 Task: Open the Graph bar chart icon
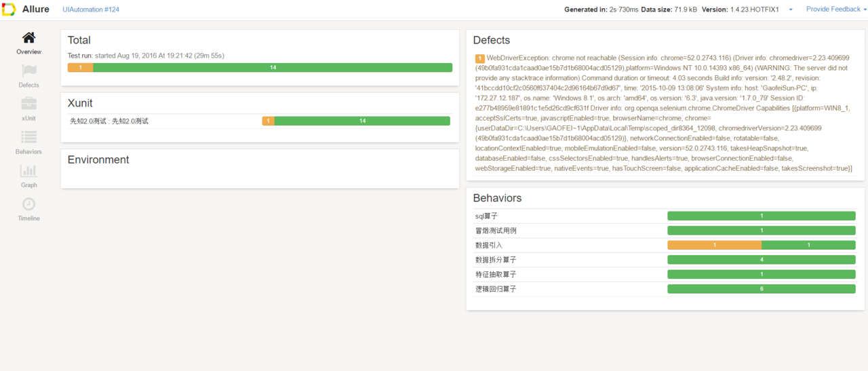click(x=28, y=170)
